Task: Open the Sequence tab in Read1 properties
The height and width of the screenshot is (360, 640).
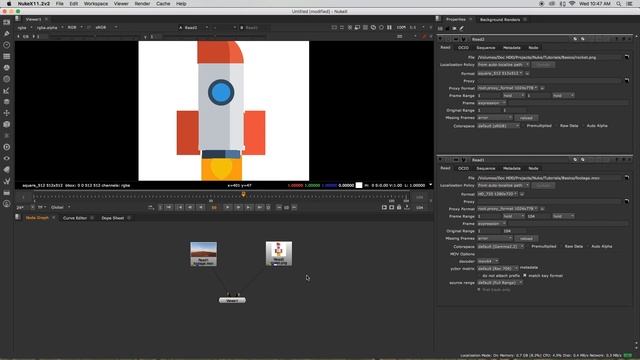Action: coord(486,168)
